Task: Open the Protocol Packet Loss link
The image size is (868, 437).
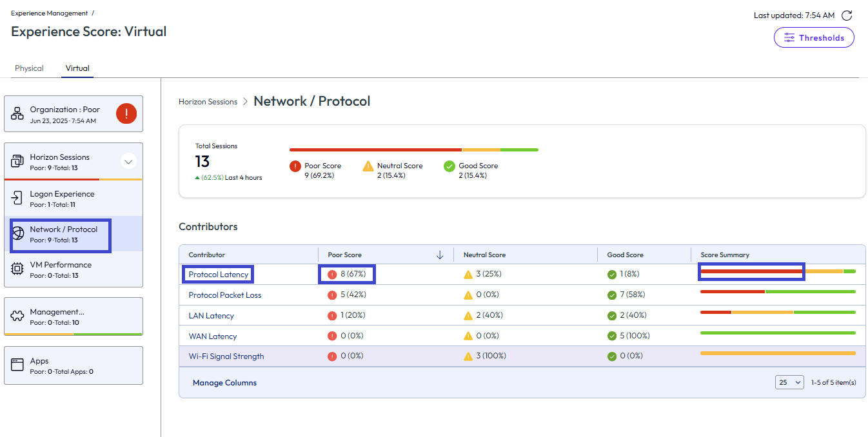Action: (225, 295)
